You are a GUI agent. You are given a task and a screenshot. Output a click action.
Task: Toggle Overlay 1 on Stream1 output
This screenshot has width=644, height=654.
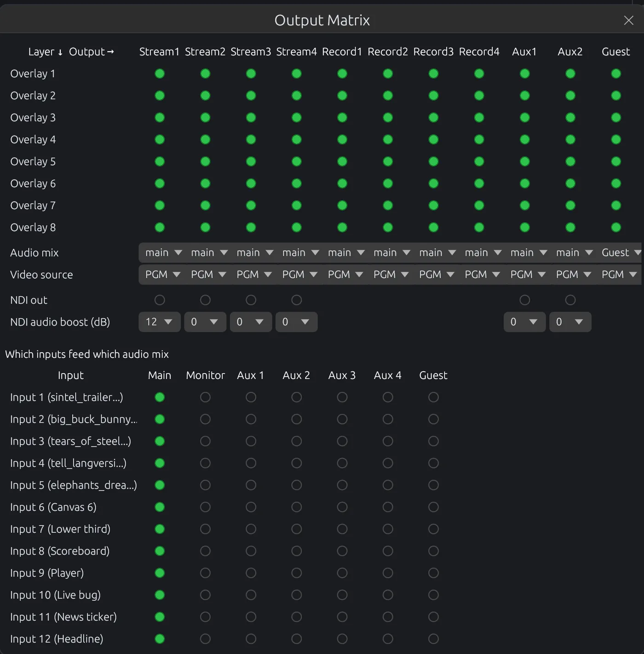click(x=160, y=74)
